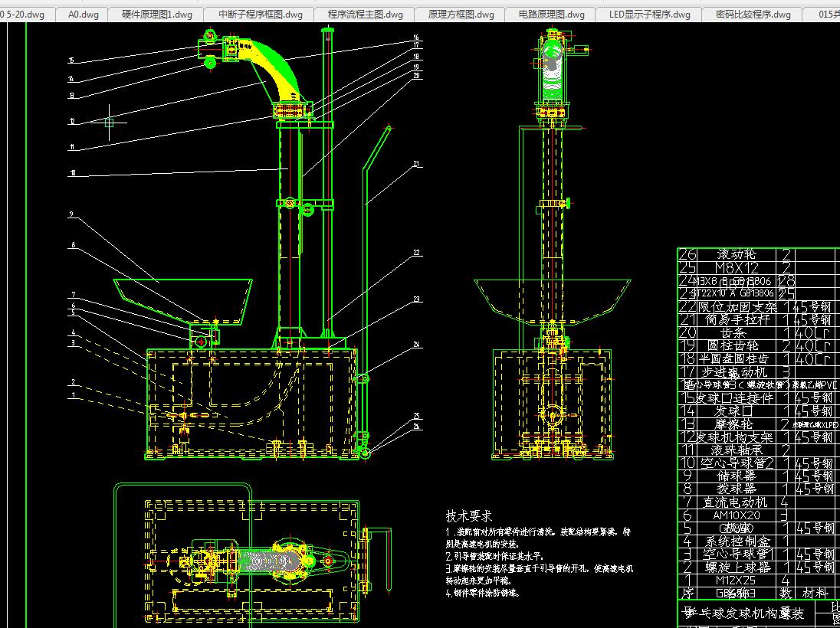Click the M12X25 cell in row 1
This screenshot has width=840, height=628.
(x=736, y=580)
